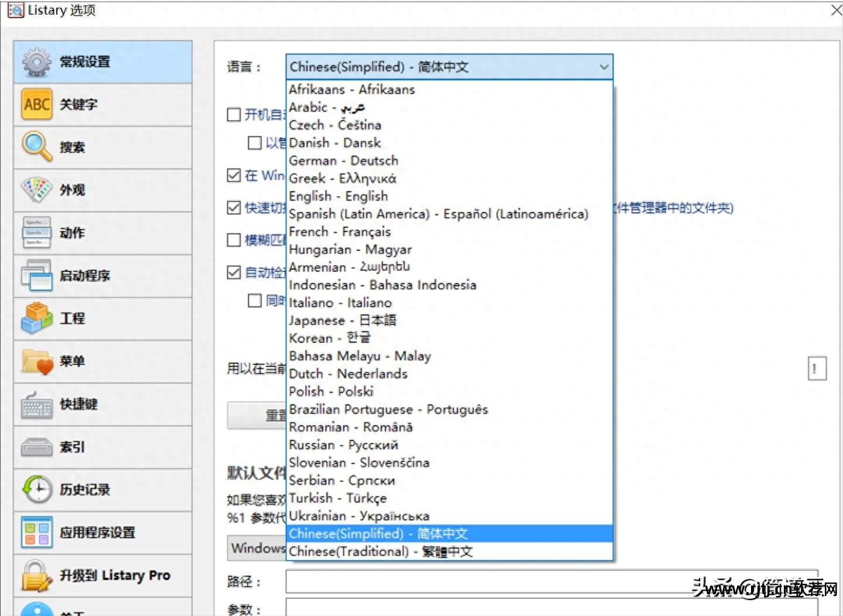843x616 pixels.
Task: Choose Arabic from language list
Action: (450, 107)
